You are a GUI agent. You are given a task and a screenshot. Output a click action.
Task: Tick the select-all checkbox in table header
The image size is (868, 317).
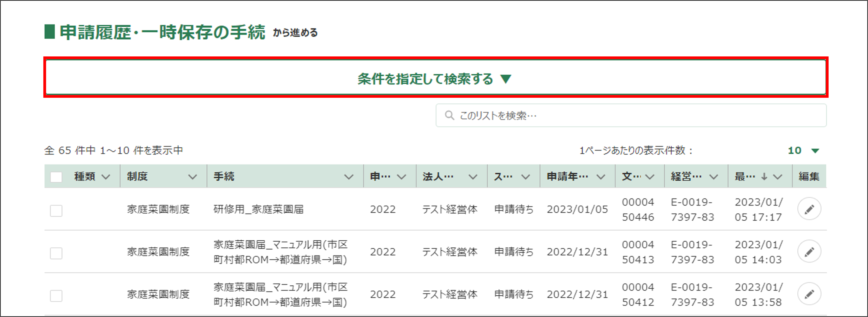[x=56, y=177]
